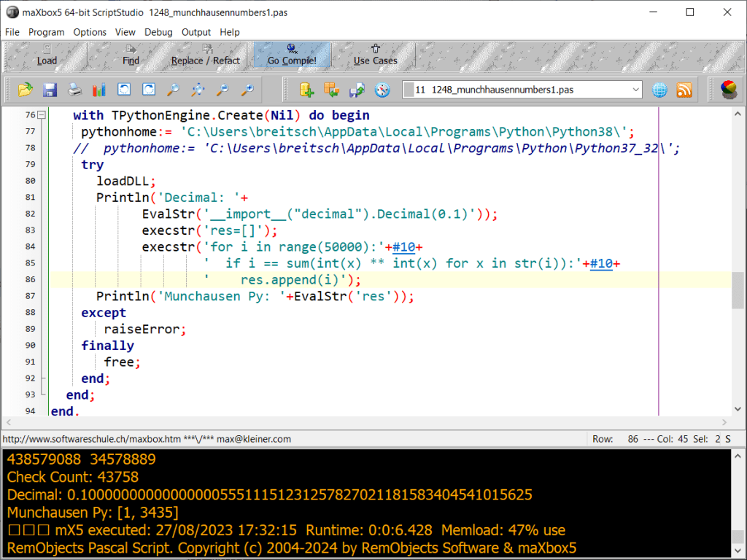Expand the script file dropdown list
This screenshot has width=747, height=560.
point(635,90)
